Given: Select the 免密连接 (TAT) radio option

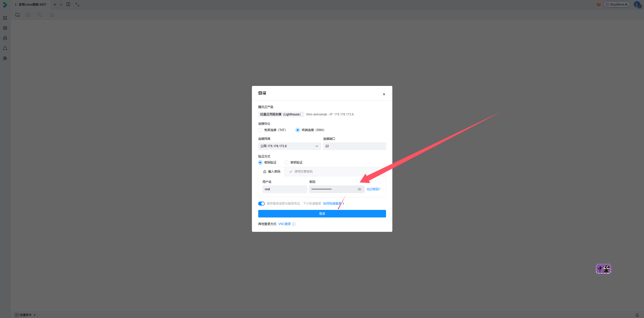Looking at the screenshot, I should point(260,130).
